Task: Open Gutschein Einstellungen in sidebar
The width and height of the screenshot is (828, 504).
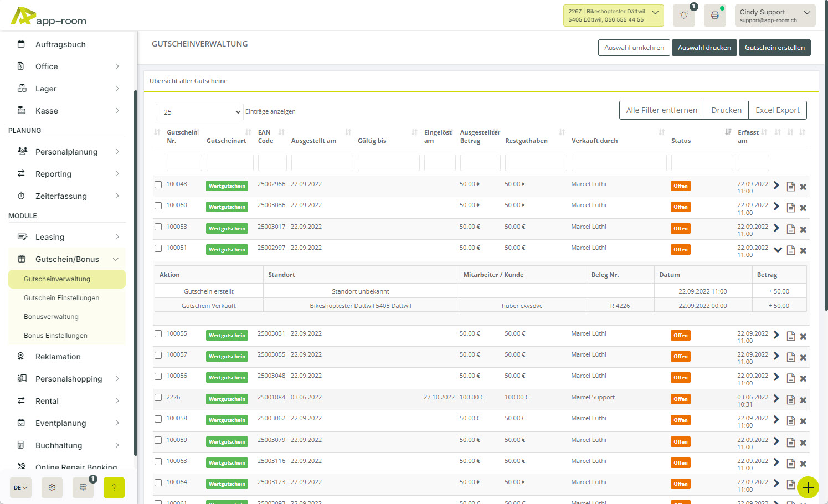Action: click(x=61, y=298)
